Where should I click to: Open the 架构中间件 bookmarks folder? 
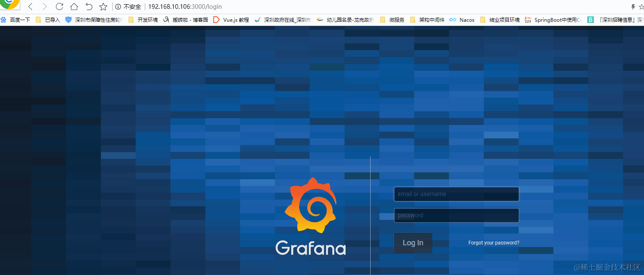(x=427, y=20)
